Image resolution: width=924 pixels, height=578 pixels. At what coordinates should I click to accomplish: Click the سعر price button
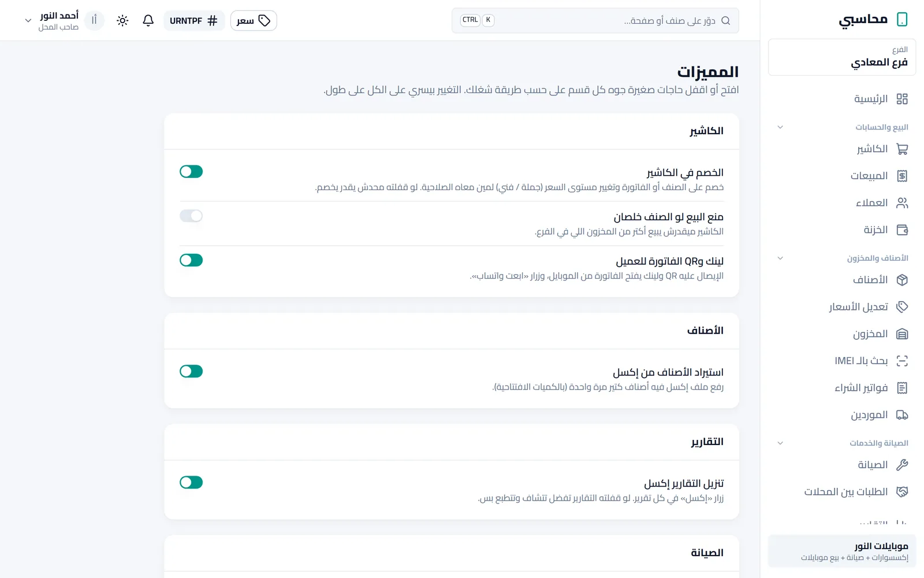[x=254, y=21]
